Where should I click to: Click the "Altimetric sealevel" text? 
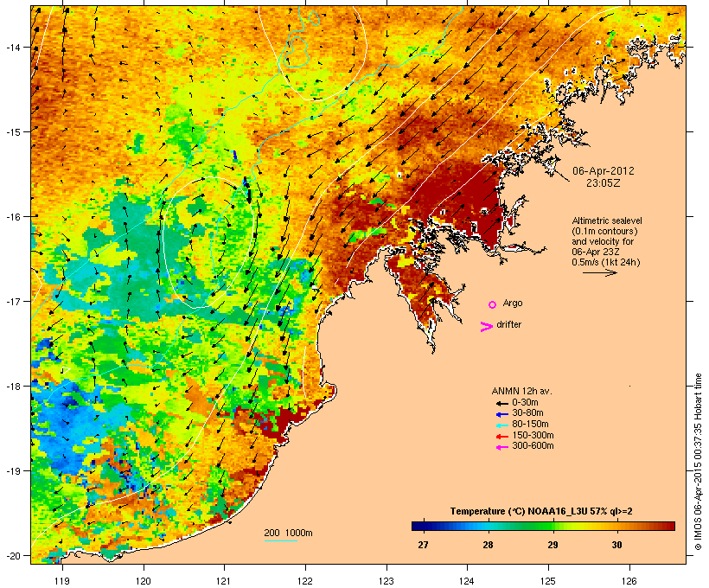607,220
